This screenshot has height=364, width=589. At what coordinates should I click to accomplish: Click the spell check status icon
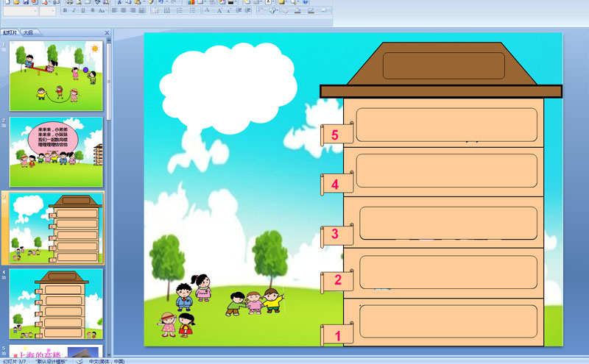point(80,361)
